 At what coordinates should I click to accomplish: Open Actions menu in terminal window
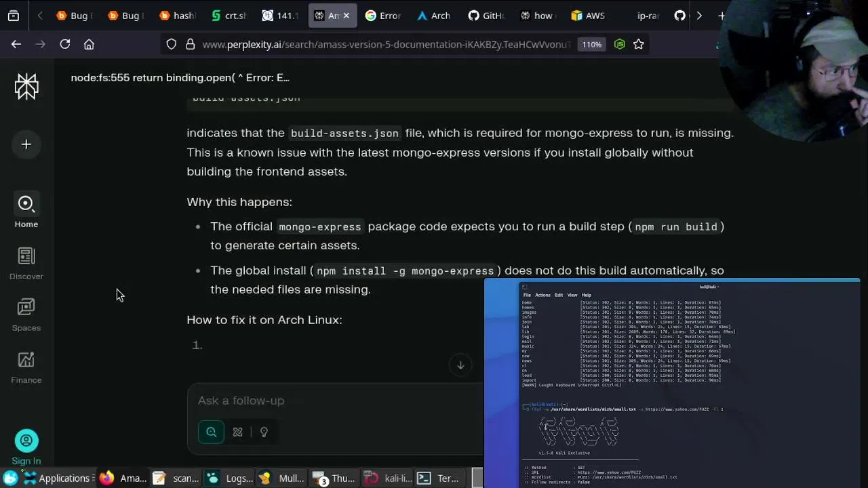pos(542,295)
